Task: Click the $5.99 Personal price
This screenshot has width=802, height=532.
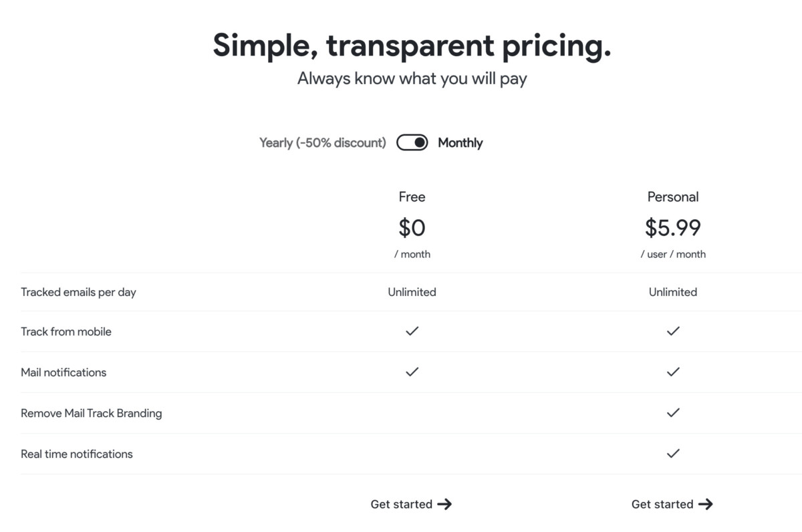Action: [x=673, y=228]
